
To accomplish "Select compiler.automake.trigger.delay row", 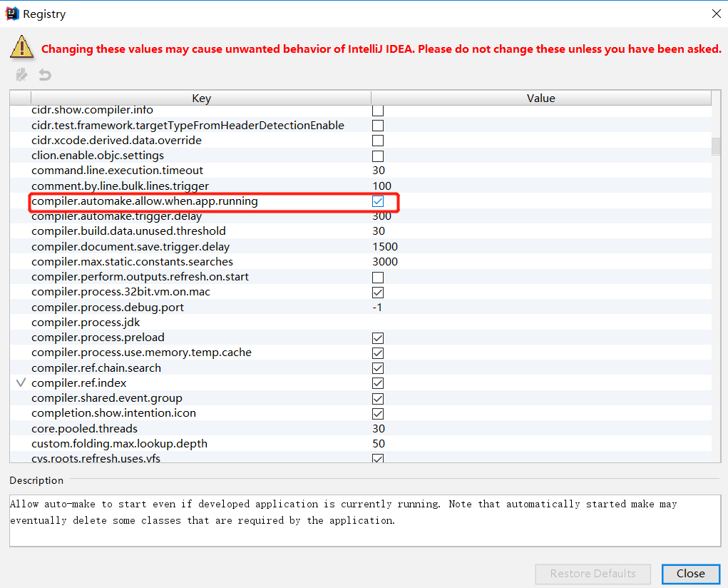I will point(361,216).
